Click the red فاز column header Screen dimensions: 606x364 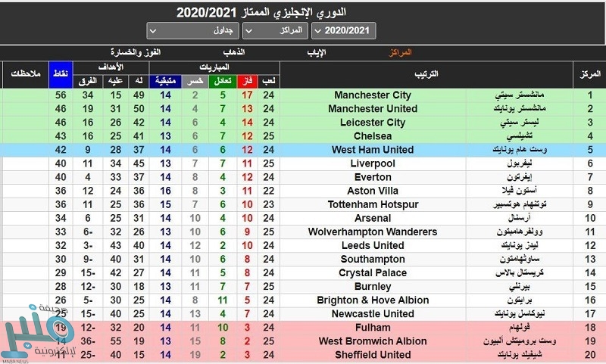click(246, 80)
